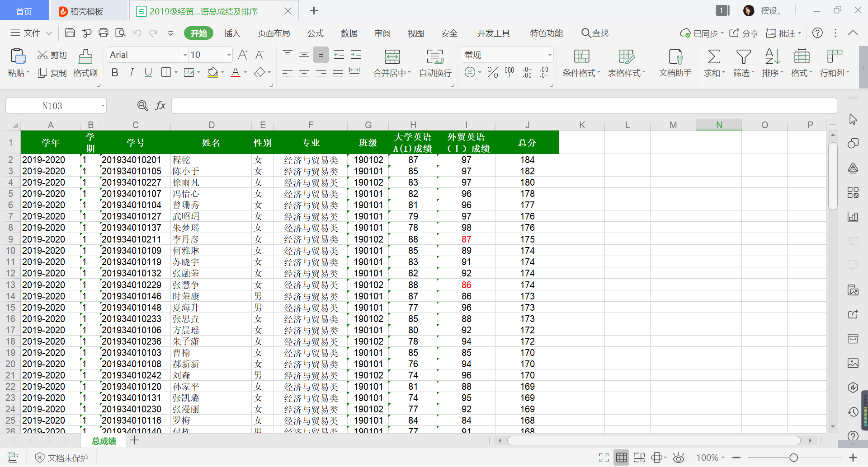Viewport: 868px width, 467px height.
Task: Toggle Bold formatting
Action: point(115,72)
